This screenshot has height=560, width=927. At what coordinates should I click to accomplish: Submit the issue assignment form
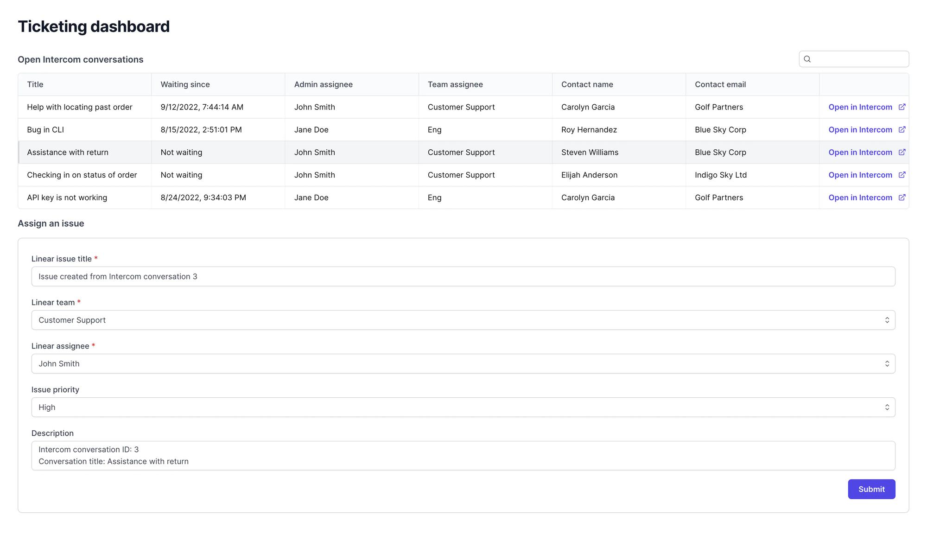[871, 489]
